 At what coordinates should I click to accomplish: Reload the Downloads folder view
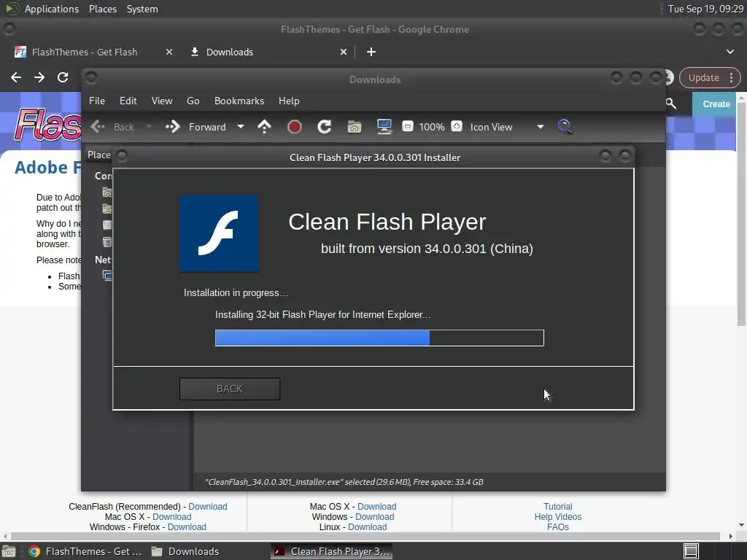(325, 127)
